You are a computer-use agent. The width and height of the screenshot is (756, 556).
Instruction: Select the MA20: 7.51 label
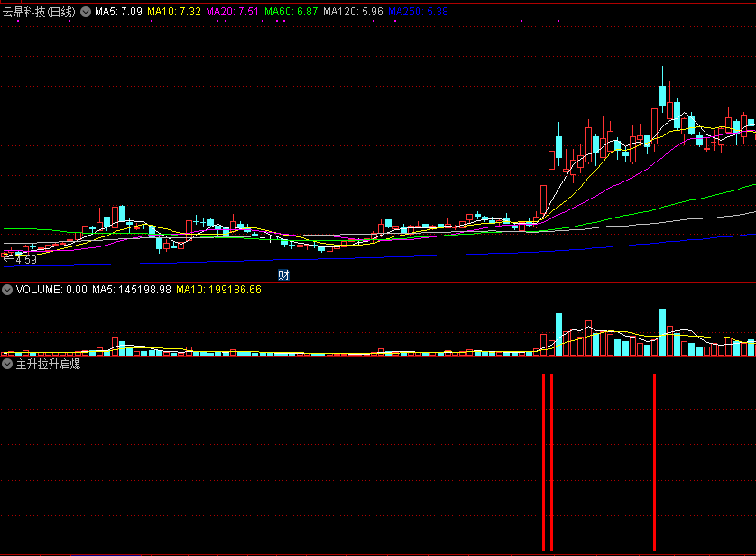pos(233,12)
